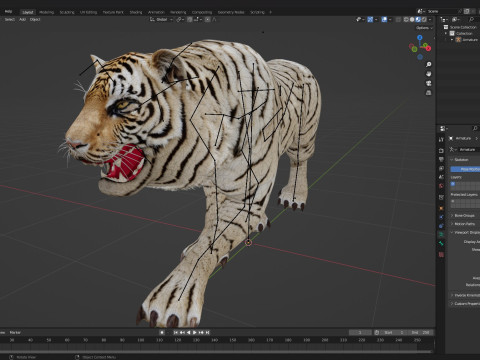Open the Compositing workspace tab

[202, 12]
